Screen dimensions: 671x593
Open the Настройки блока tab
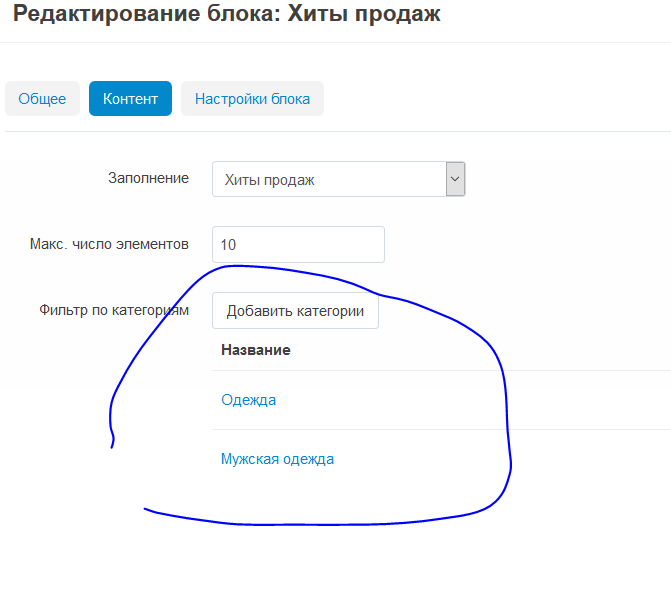(x=252, y=98)
